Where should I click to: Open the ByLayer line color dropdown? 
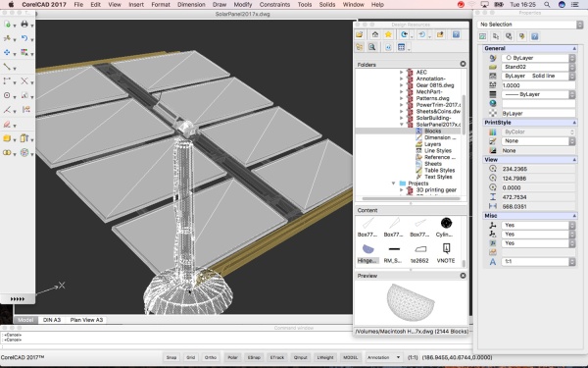click(x=538, y=58)
